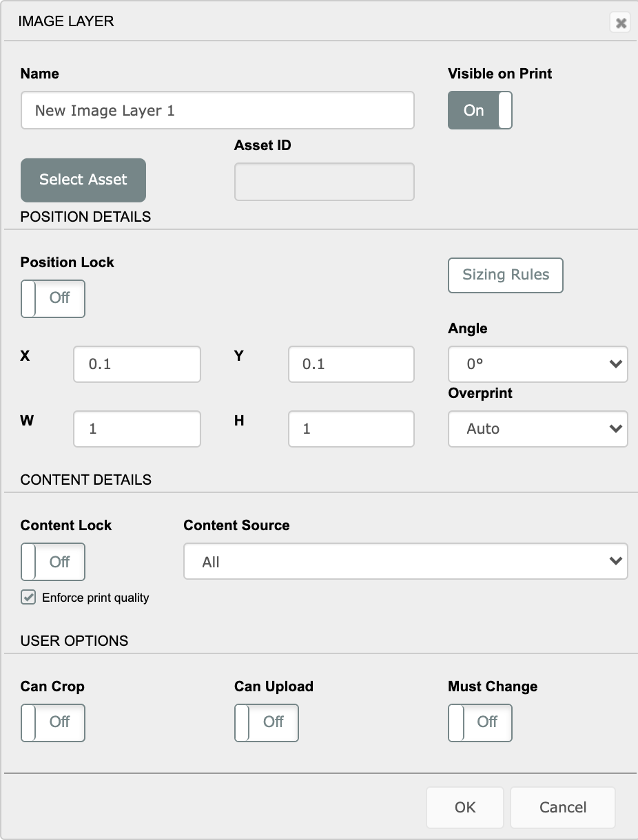Screen dimensions: 638x840
Task: Expand the Content Source dropdown
Action: (x=405, y=562)
